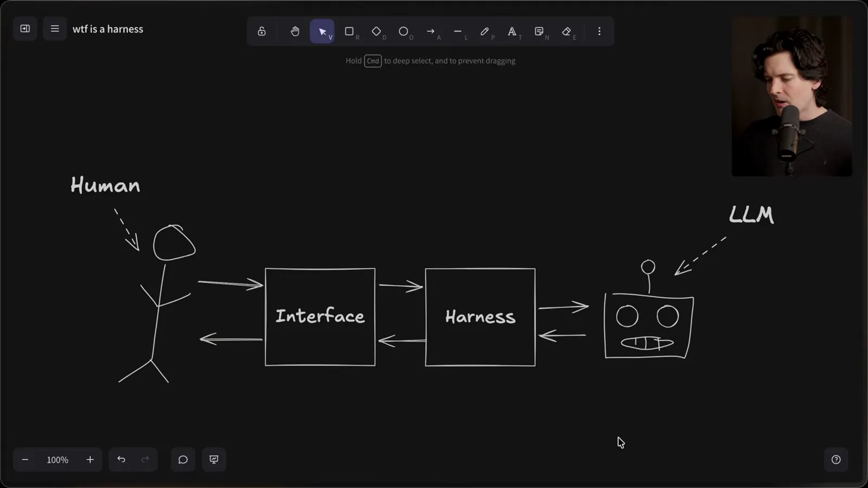The width and height of the screenshot is (868, 488).
Task: Open the hamburger main menu
Action: pyautogui.click(x=55, y=29)
